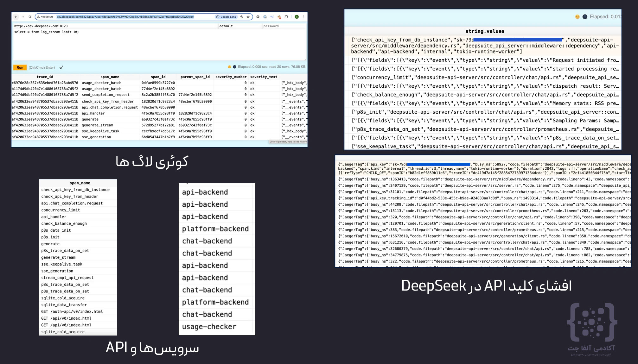Click the check_api_key_from_db_instance string.values row
Screen dimensions: 638x364
coord(485,46)
